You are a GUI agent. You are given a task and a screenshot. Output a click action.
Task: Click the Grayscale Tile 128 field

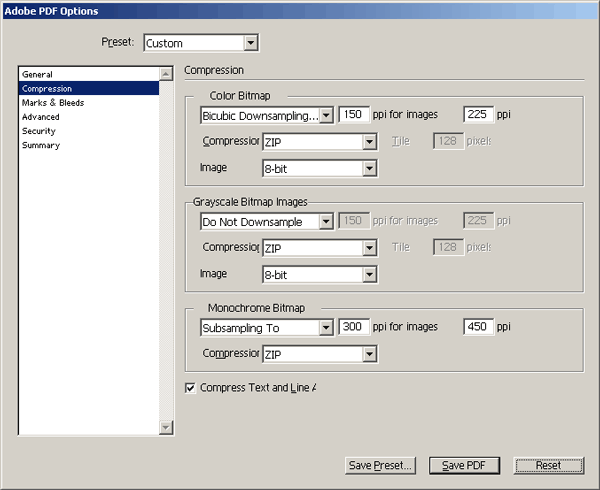[448, 247]
